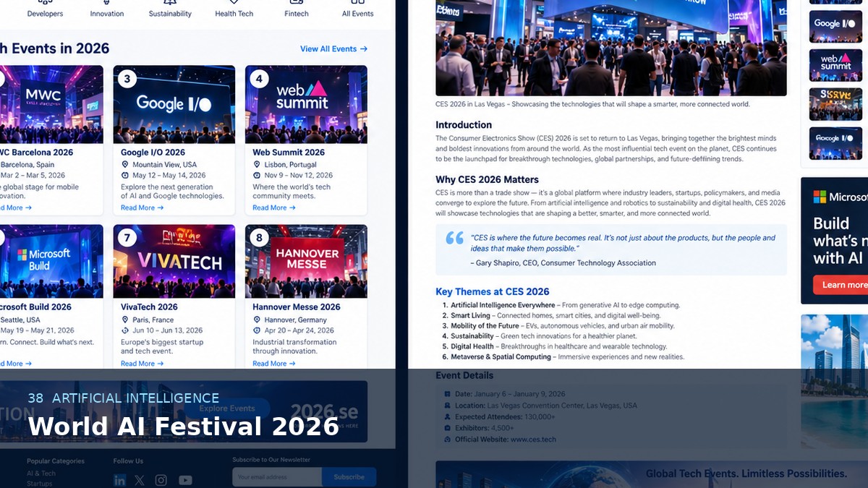Open the Hannover Messe event card image
This screenshot has width=868, height=488.
[306, 261]
